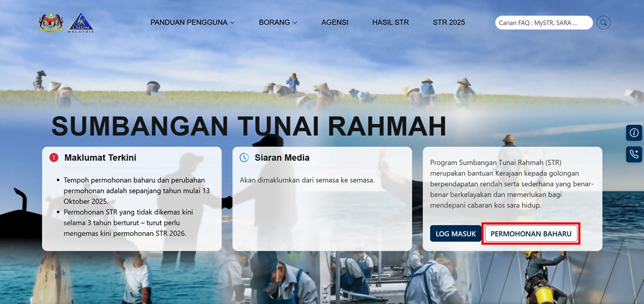Select the STR 2025 menu item

click(449, 23)
